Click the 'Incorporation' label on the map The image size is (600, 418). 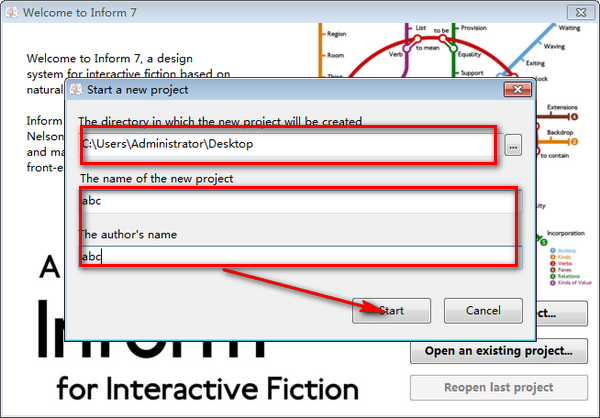click(566, 233)
